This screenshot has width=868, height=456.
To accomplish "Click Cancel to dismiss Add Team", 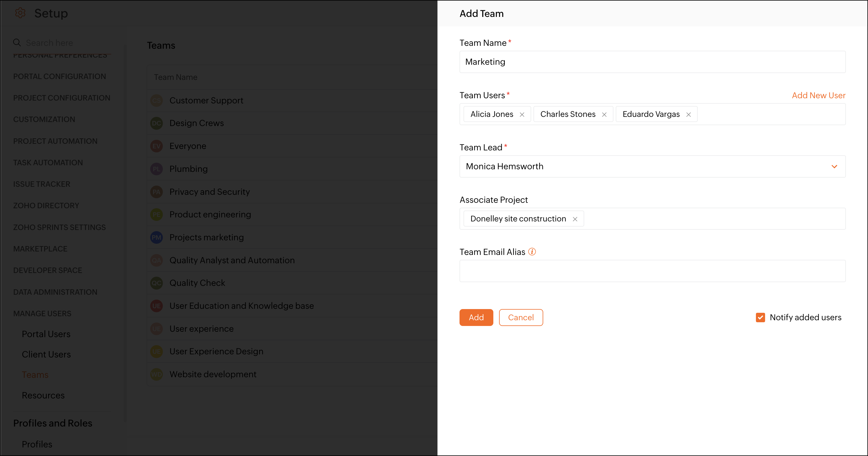I will [x=521, y=317].
